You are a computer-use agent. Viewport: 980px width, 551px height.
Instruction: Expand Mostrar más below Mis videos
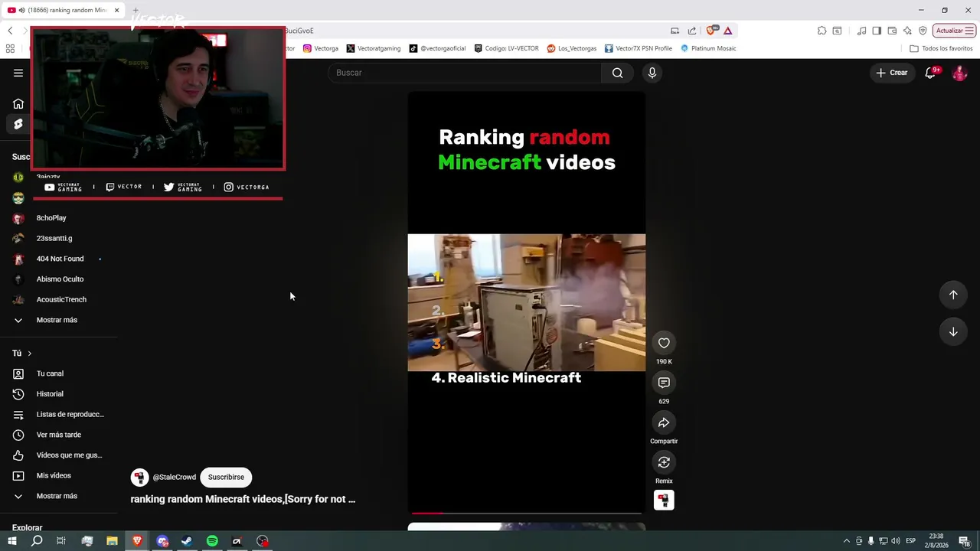click(x=58, y=496)
